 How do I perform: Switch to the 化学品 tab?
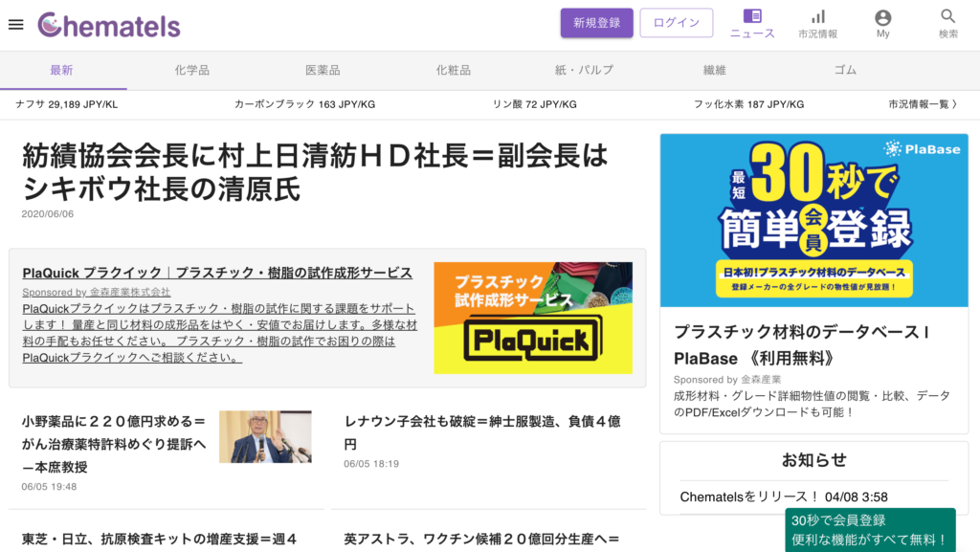(x=191, y=71)
